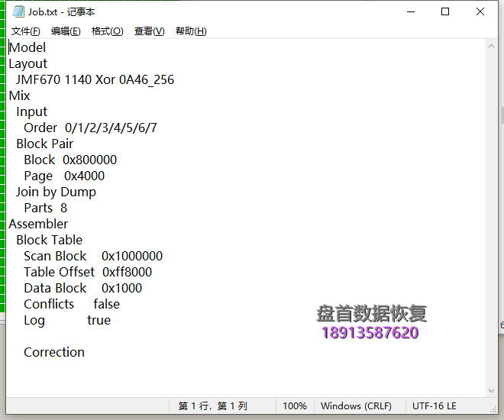The height and width of the screenshot is (420, 504).
Task: Click the 'Mix' line
Action: tap(19, 95)
